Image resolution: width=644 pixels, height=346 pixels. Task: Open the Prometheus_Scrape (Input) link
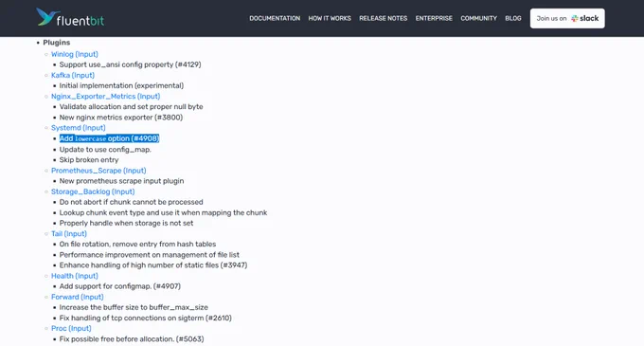pos(98,171)
